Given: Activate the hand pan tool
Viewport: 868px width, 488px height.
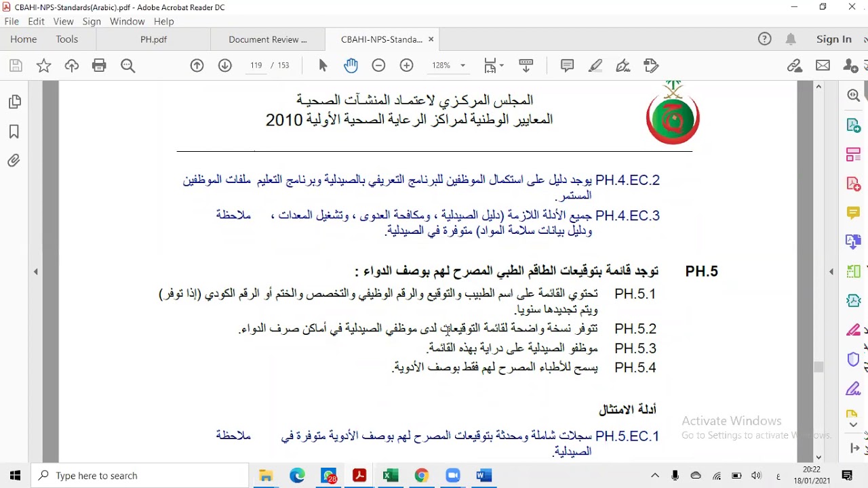Looking at the screenshot, I should click(351, 66).
